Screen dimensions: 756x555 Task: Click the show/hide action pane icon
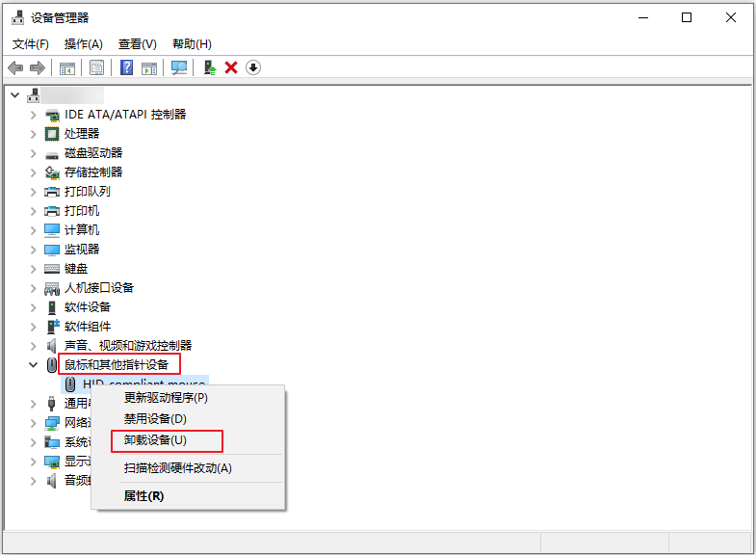click(149, 68)
